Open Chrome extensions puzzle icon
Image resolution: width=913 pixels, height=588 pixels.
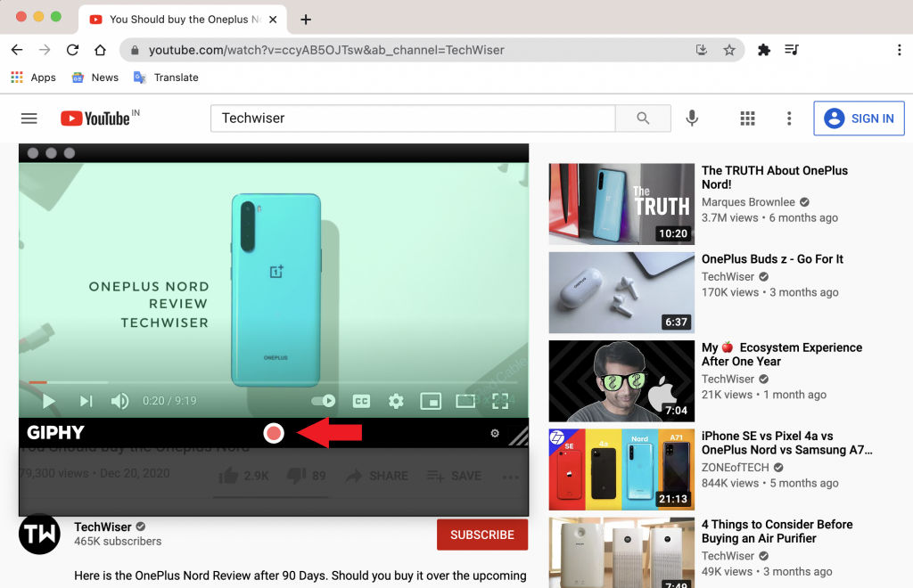(x=764, y=50)
